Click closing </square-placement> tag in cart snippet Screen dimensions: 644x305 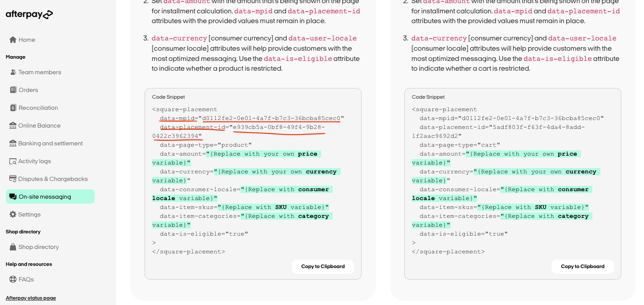pos(448,252)
